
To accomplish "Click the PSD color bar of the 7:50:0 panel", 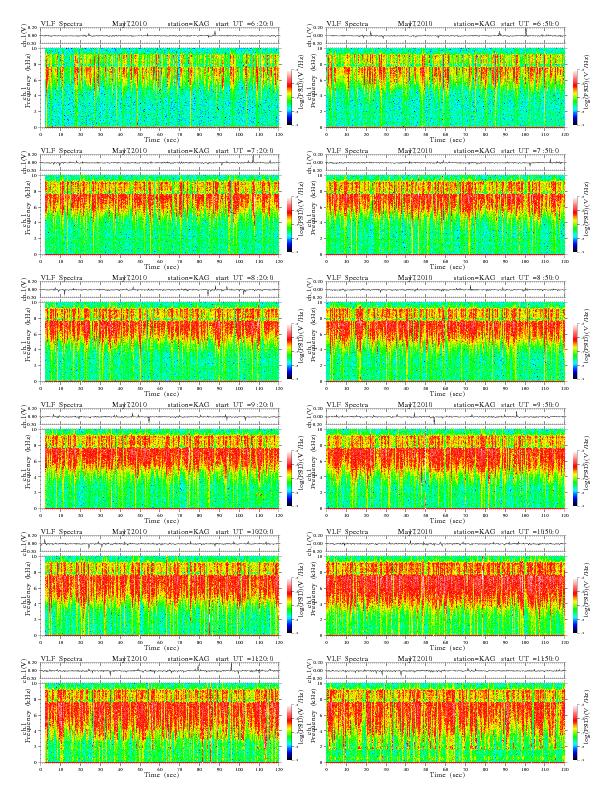I will tap(576, 224).
